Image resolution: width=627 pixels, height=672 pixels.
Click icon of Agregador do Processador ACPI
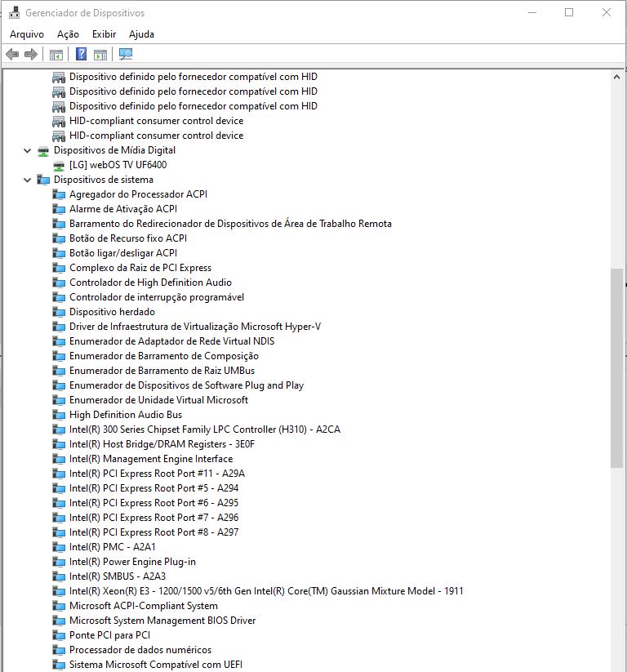(59, 194)
